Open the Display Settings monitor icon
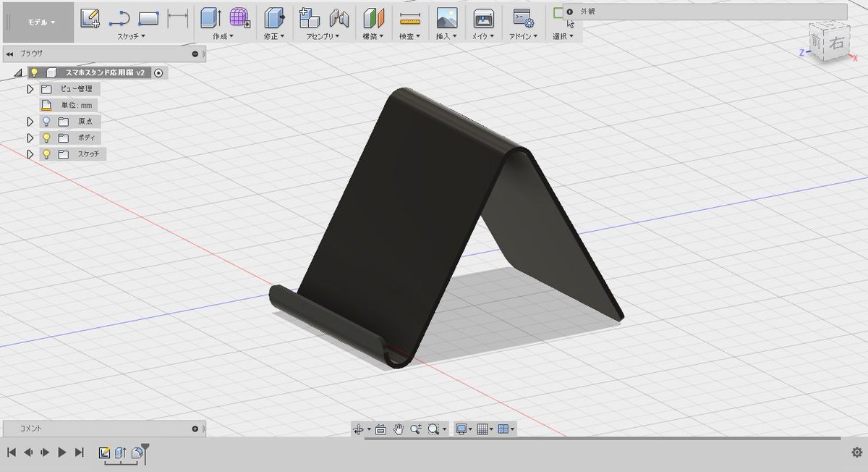 pyautogui.click(x=461, y=429)
